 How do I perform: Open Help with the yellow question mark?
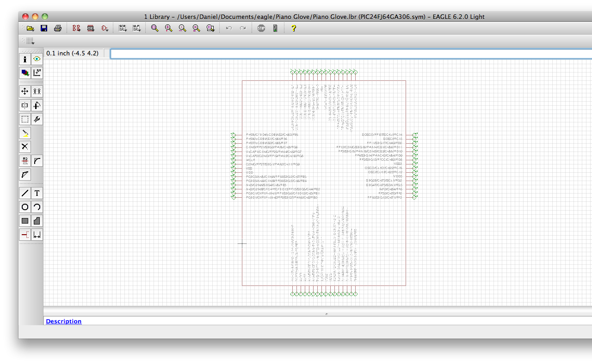(x=293, y=28)
